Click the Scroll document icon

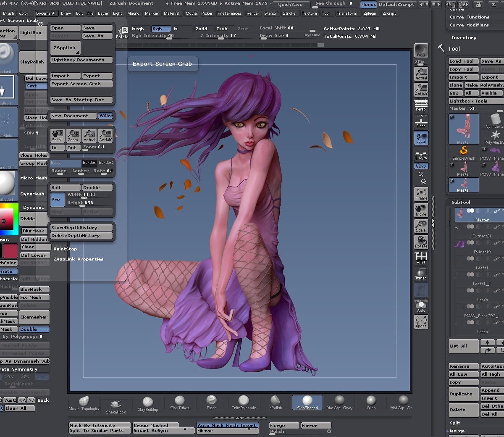(x=57, y=136)
